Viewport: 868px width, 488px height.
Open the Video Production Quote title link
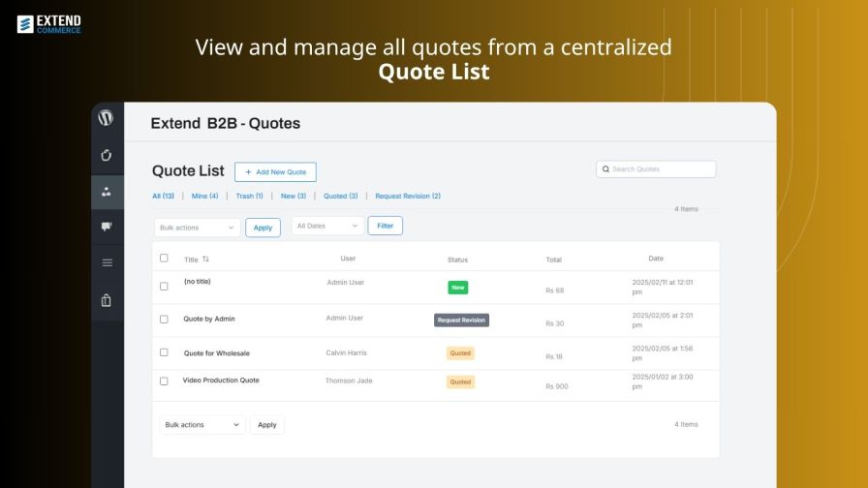click(x=221, y=381)
